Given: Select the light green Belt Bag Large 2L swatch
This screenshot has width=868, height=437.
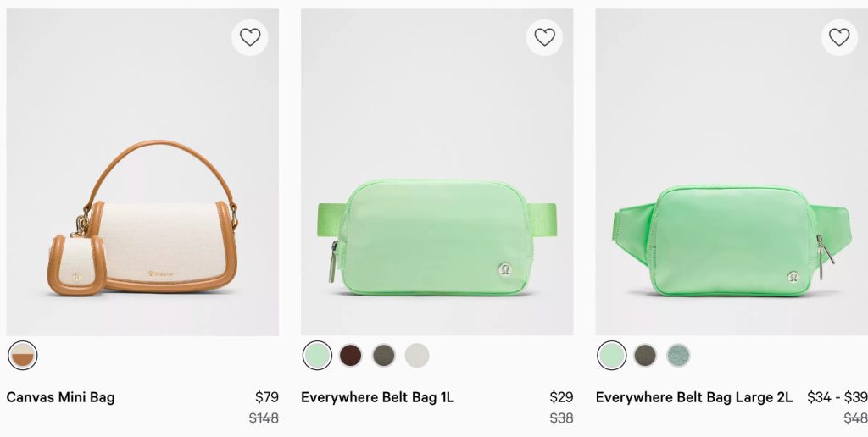Looking at the screenshot, I should pos(611,356).
